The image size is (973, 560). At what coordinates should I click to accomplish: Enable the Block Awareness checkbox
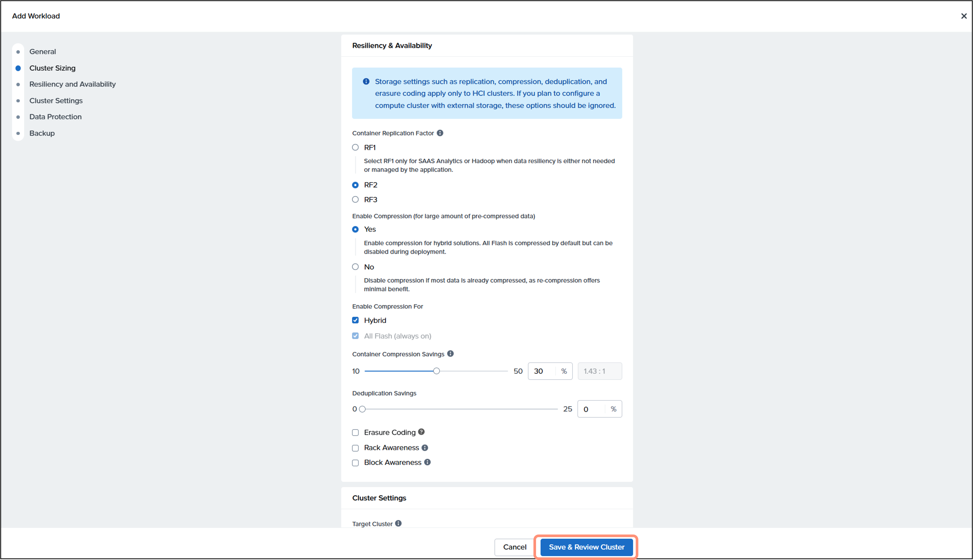pyautogui.click(x=355, y=463)
